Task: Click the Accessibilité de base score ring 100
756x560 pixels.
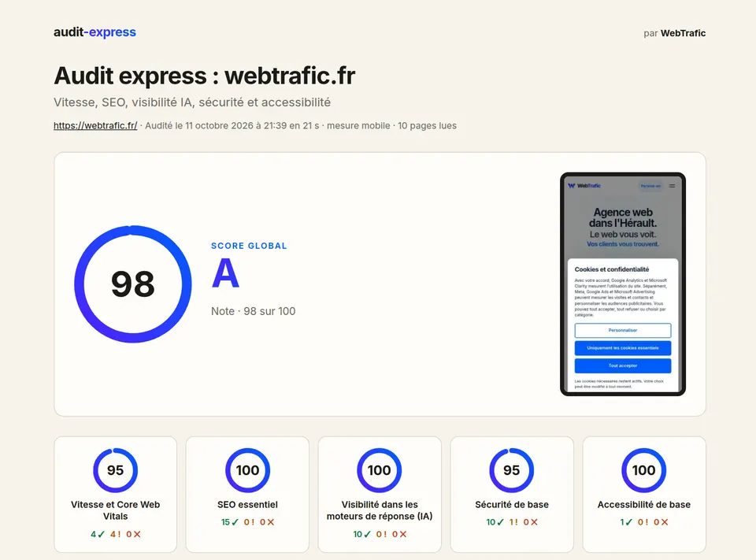Action: (x=643, y=470)
